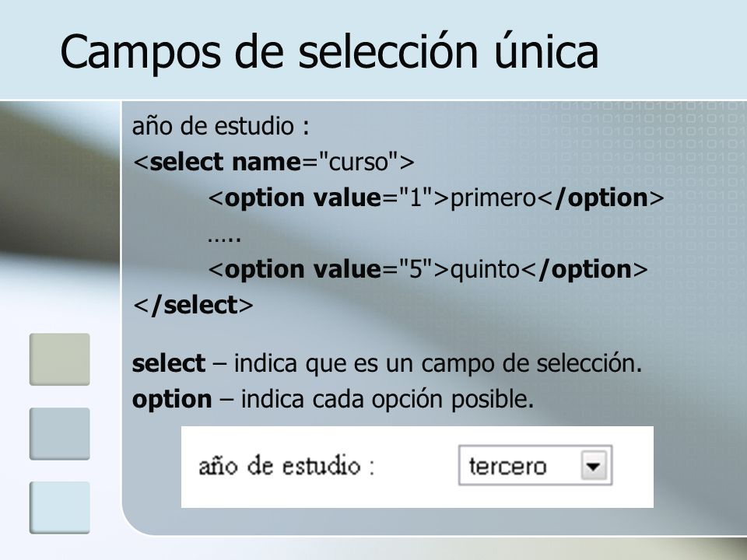This screenshot has height=560, width=747.
Task: Open the año de estudio dropdown arrow
Action: click(x=594, y=466)
